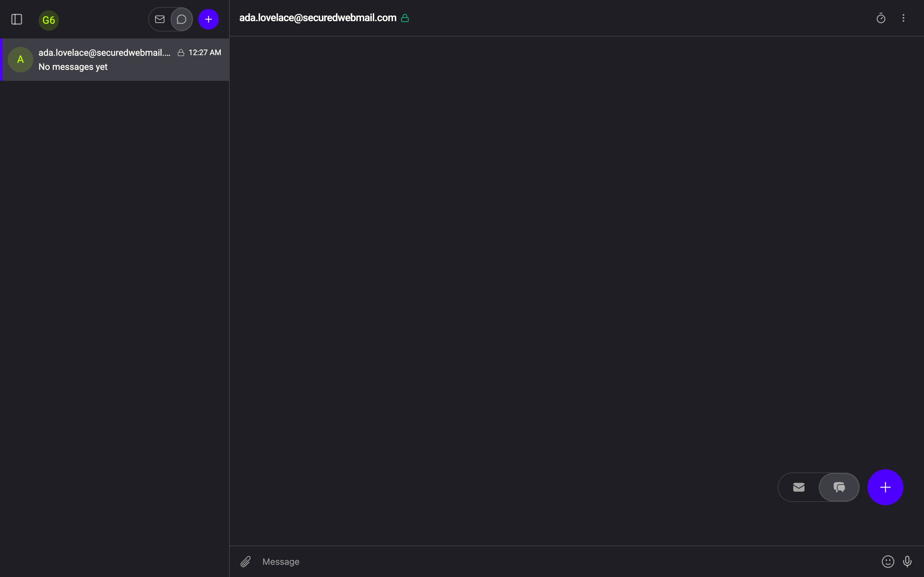924x577 pixels.
Task: Open the emoji picker smiley icon
Action: tap(888, 561)
